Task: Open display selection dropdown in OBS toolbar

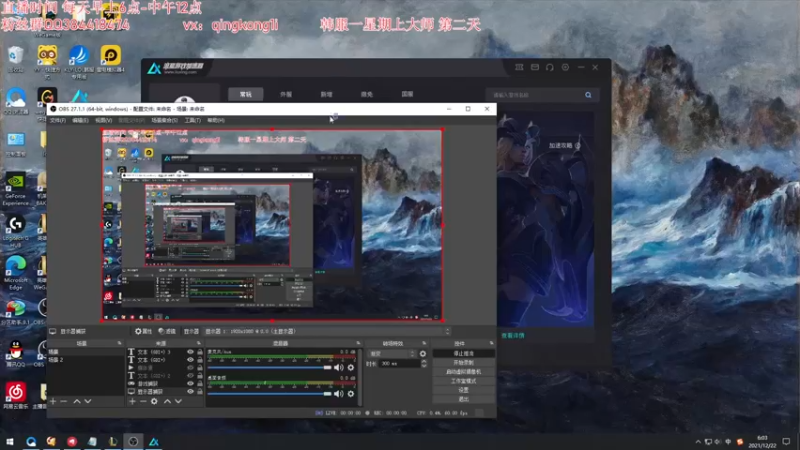Action: 327,331
